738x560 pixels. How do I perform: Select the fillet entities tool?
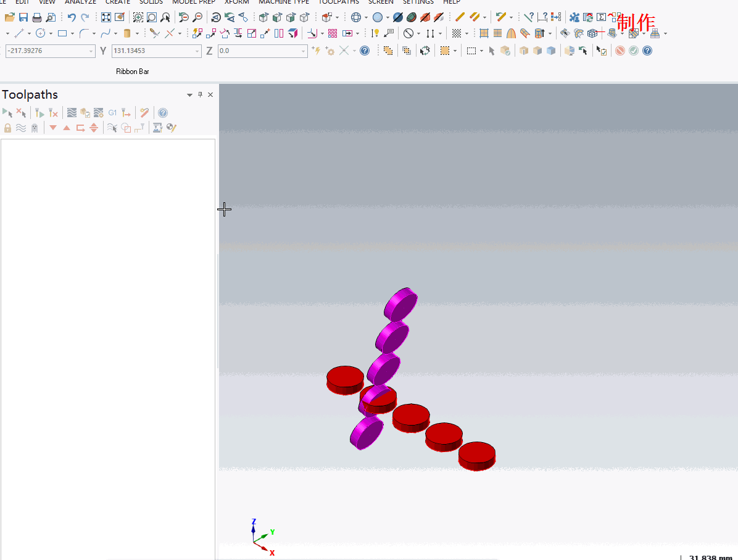[84, 33]
